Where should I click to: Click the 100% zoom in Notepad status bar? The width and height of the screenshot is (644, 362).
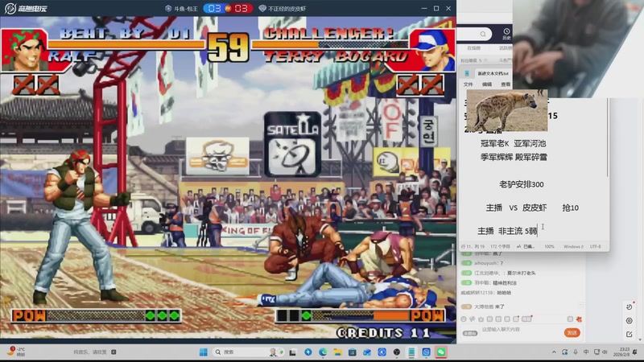pos(549,247)
